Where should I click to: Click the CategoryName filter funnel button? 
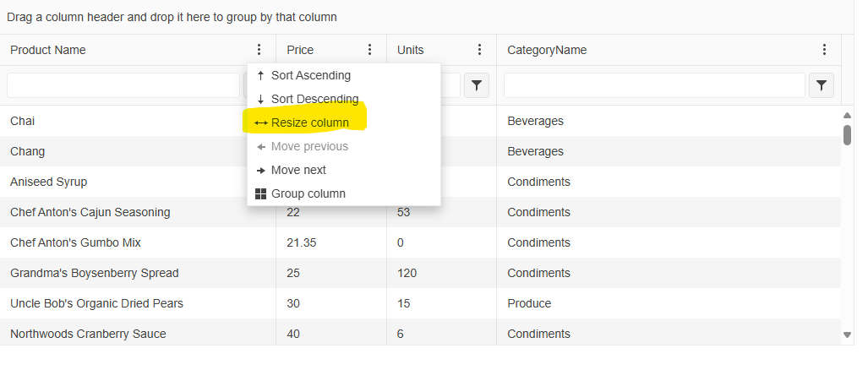pos(822,85)
